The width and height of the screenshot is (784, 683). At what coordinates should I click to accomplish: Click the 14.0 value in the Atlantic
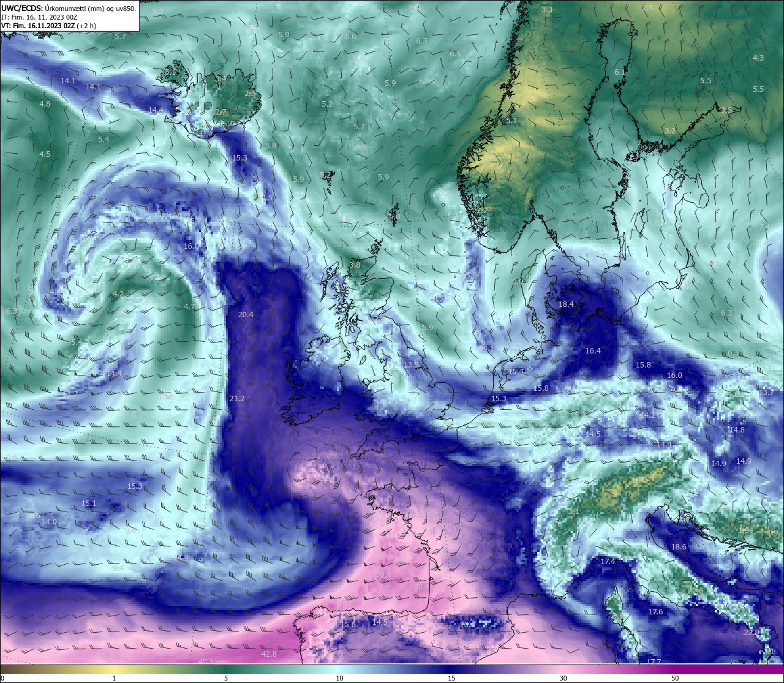49,522
